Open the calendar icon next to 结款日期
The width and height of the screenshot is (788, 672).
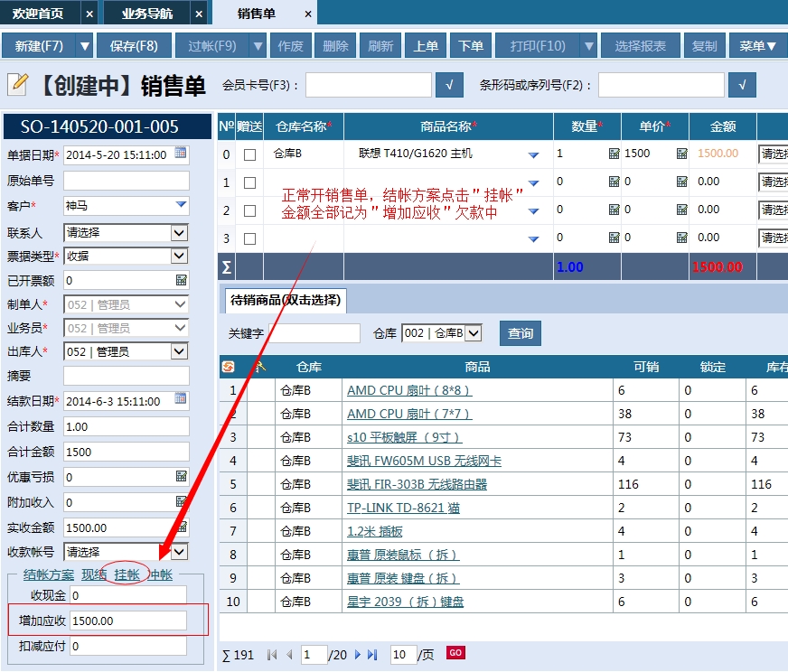tap(180, 400)
